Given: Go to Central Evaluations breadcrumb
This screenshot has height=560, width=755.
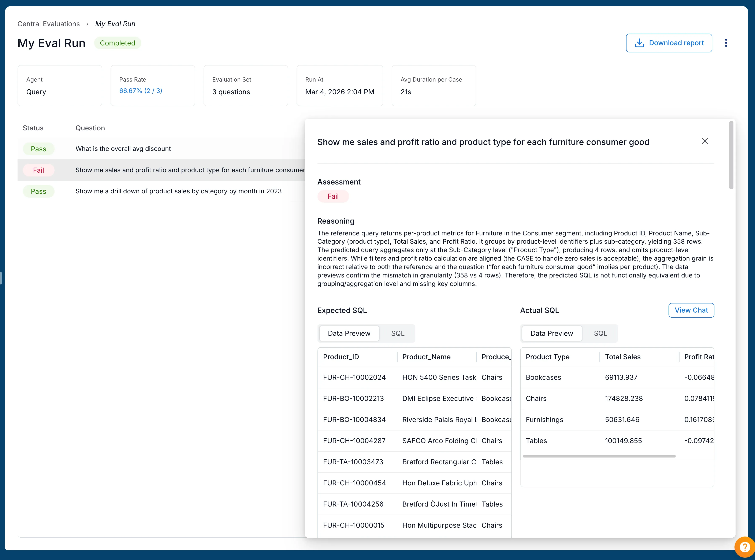Looking at the screenshot, I should tap(48, 24).
